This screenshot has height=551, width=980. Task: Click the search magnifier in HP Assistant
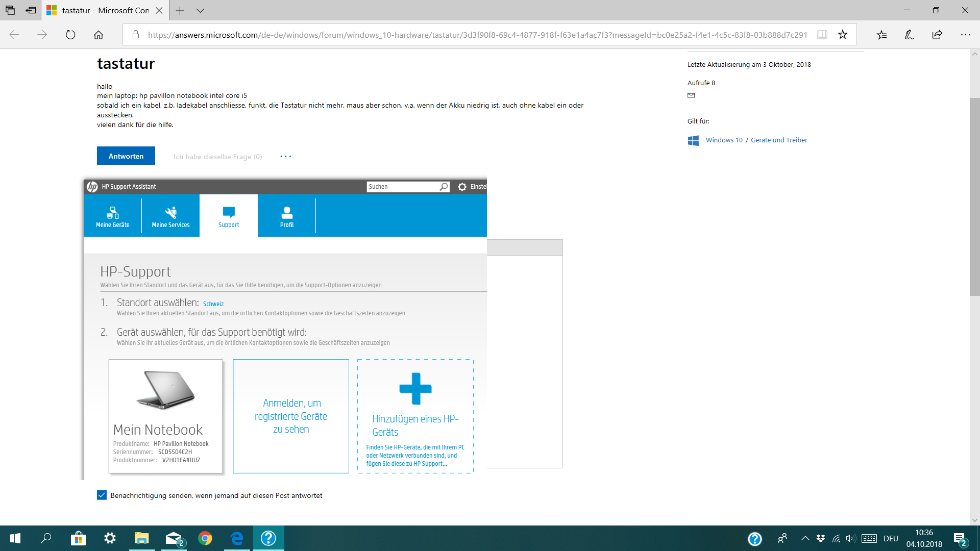[444, 187]
